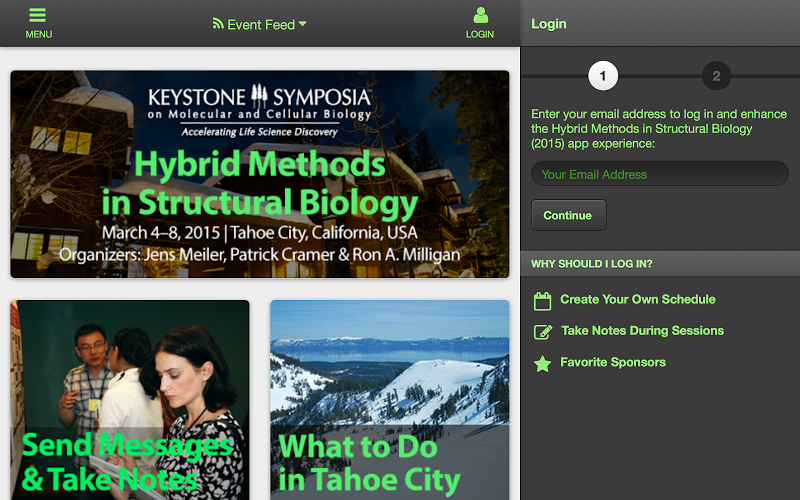Click the email login instruction text
The image size is (800, 500).
coord(659,129)
